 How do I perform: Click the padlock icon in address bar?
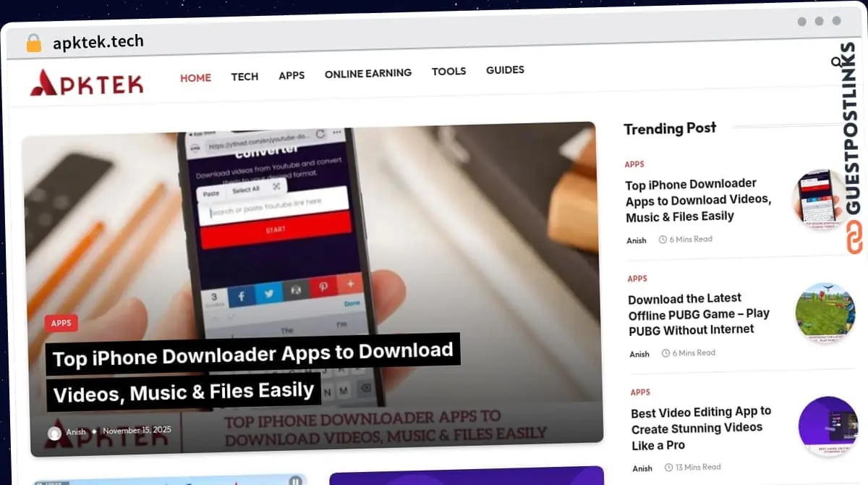pyautogui.click(x=33, y=43)
